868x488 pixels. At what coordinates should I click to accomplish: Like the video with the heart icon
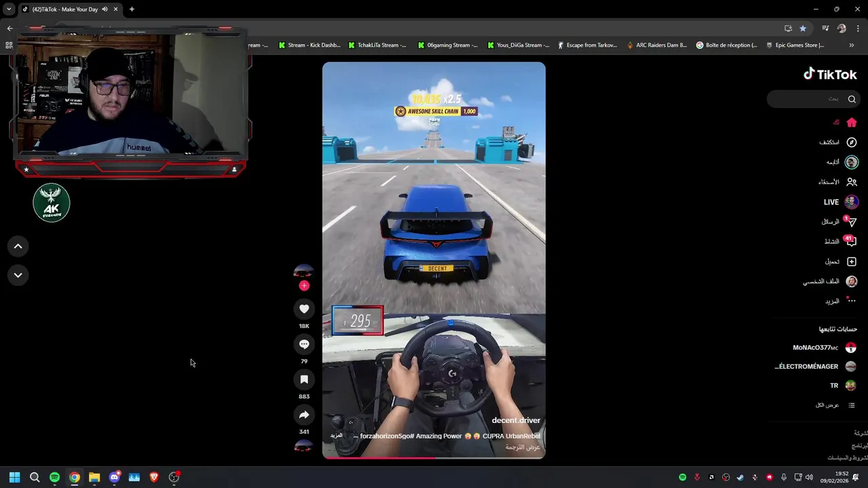(304, 309)
